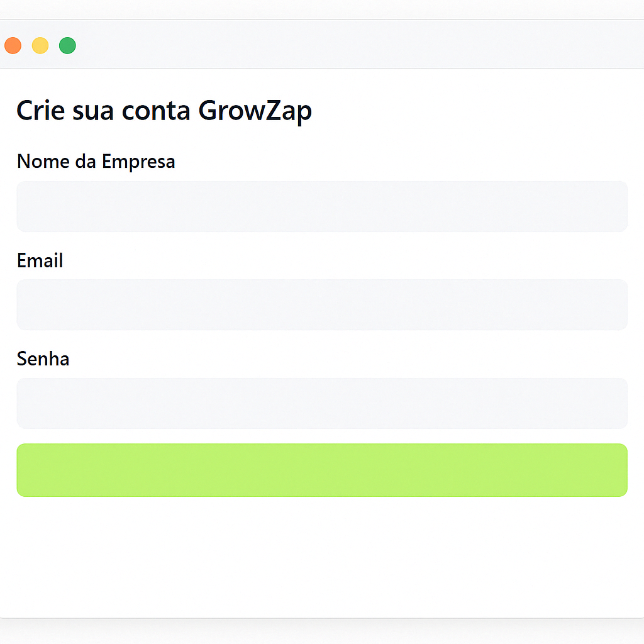Click the yellow window control dot
Image resolution: width=644 pixels, height=644 pixels.
click(40, 45)
